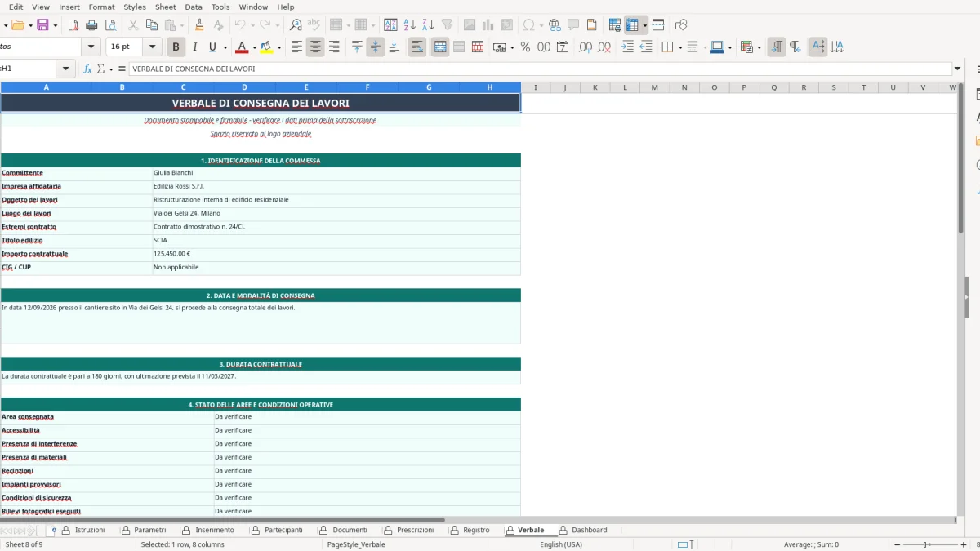
Task: Switch to the Dashboard sheet tab
Action: tap(589, 531)
